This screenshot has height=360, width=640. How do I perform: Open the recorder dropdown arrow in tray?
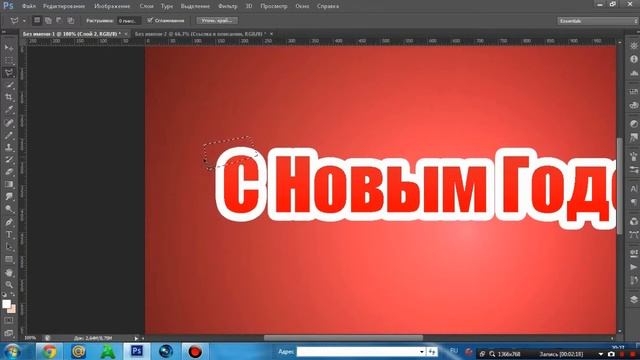click(x=600, y=354)
